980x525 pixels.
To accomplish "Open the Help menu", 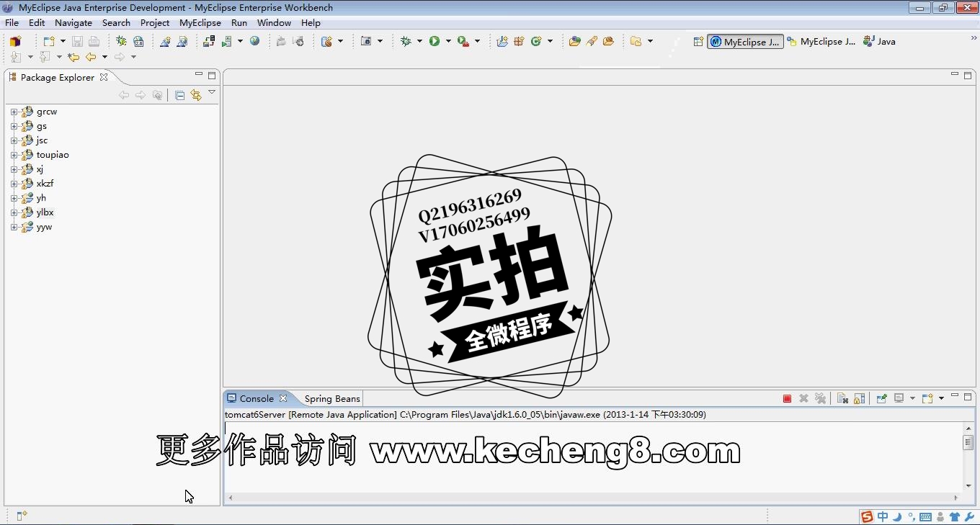I will coord(311,23).
